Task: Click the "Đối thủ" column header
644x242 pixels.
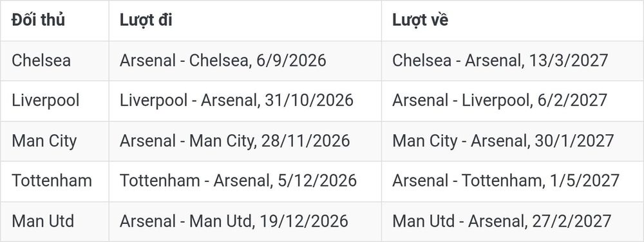Action: point(38,20)
